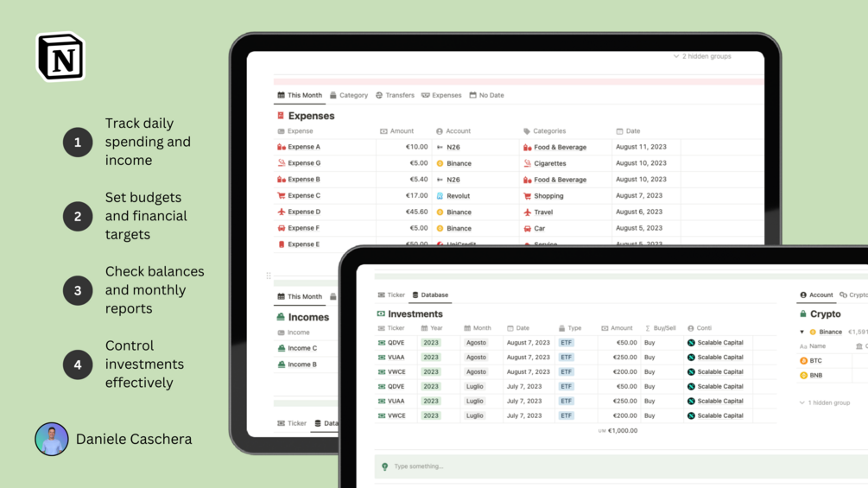Click the Revolut account icon

[440, 196]
